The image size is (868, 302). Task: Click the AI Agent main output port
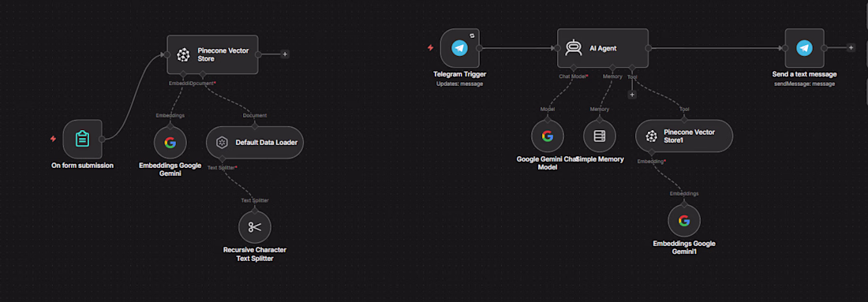[x=648, y=48]
